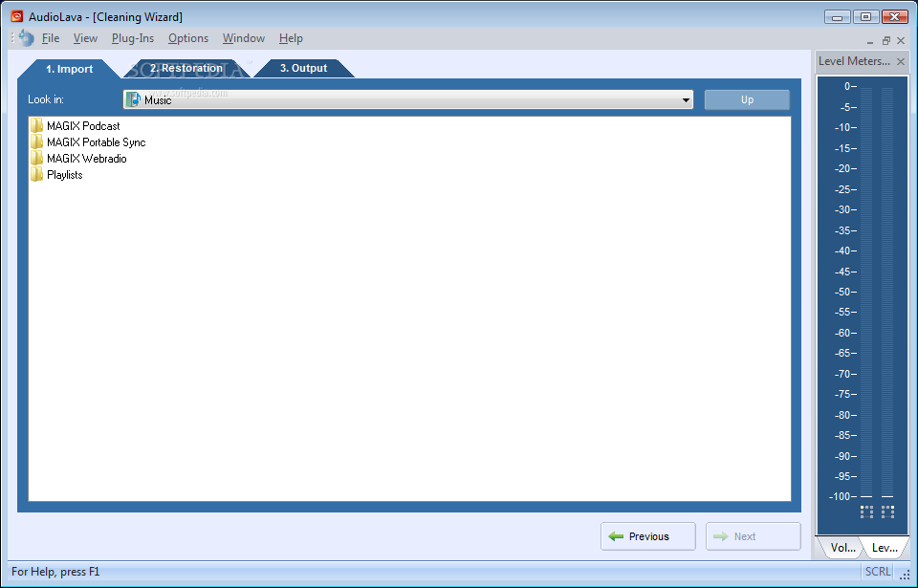This screenshot has width=918, height=588.
Task: Switch to the 1. Import tab
Action: 69,69
